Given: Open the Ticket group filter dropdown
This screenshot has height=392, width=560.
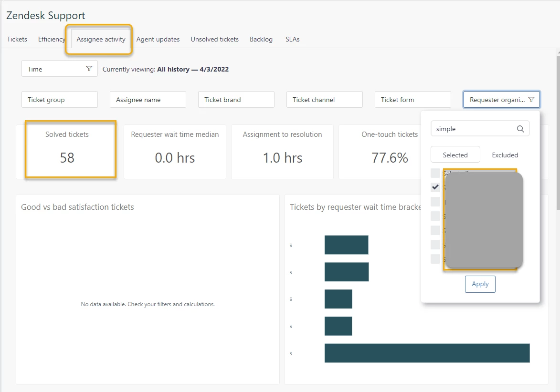Looking at the screenshot, I should pos(60,100).
